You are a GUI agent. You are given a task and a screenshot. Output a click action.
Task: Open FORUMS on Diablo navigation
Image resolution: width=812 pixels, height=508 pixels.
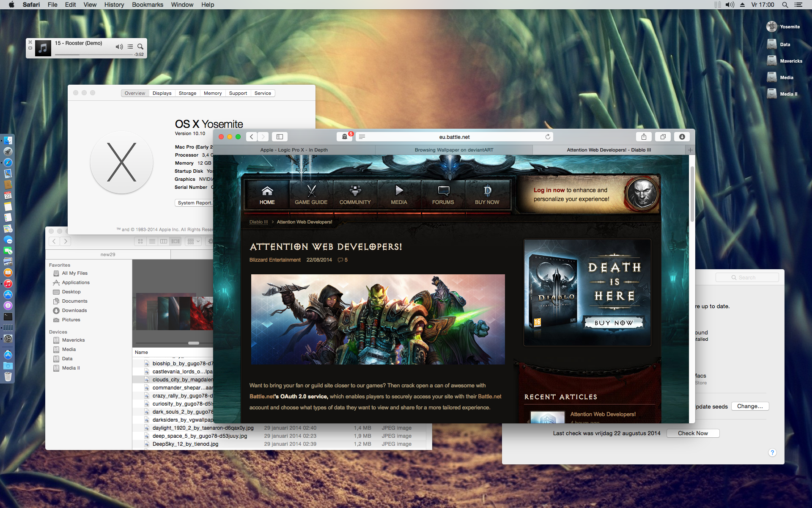click(x=443, y=195)
